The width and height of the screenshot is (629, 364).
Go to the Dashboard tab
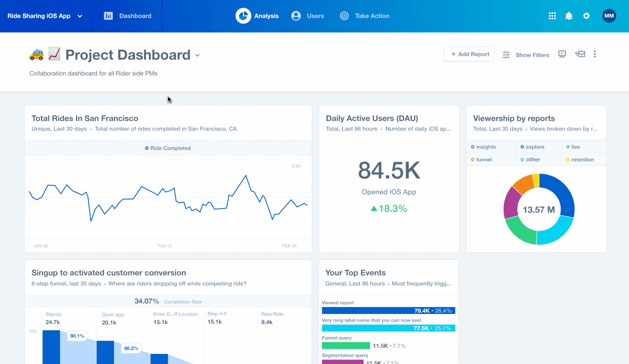(128, 16)
